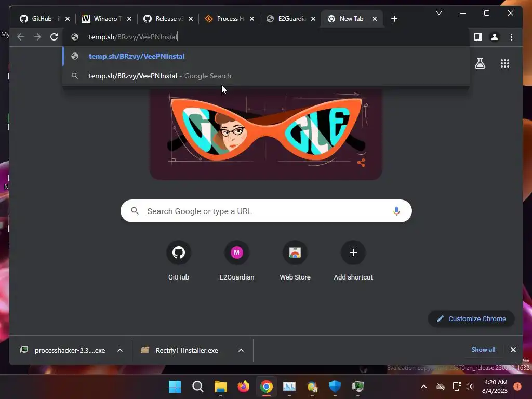Open the Web Store shortcut tile
The height and width of the screenshot is (399, 532).
(x=295, y=261)
